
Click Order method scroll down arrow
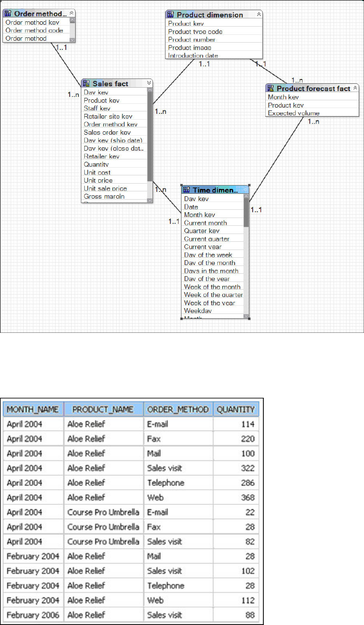[72, 40]
